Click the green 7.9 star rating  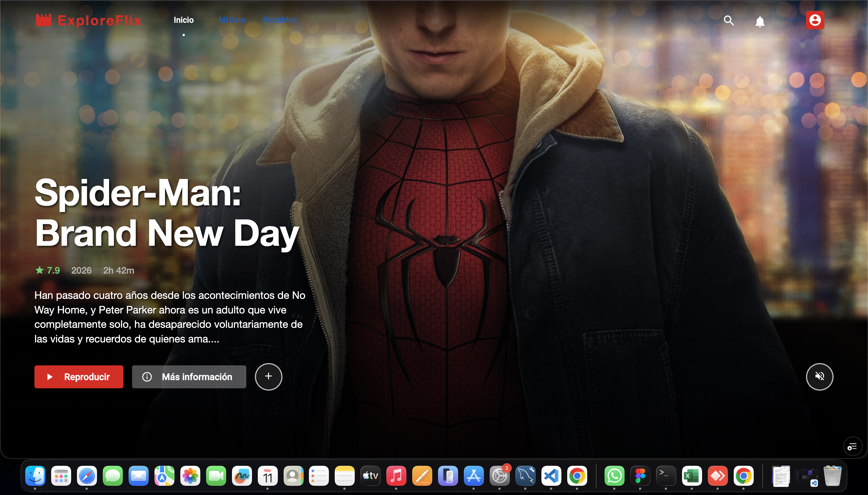coord(48,270)
